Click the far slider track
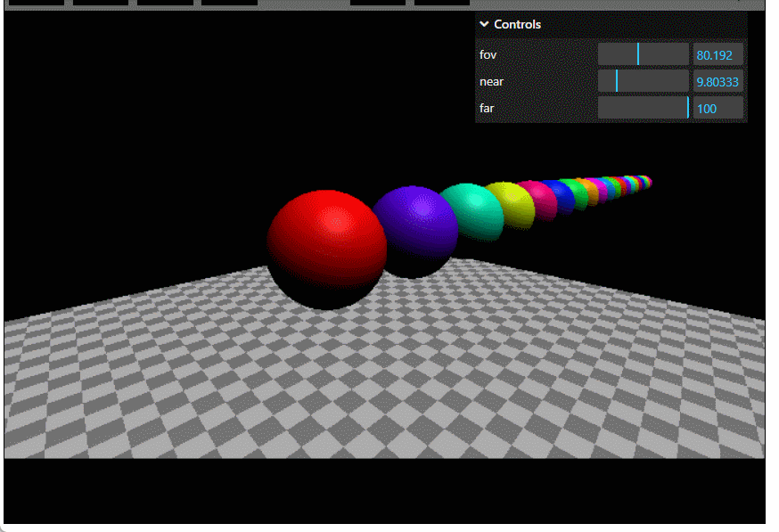 (x=643, y=109)
